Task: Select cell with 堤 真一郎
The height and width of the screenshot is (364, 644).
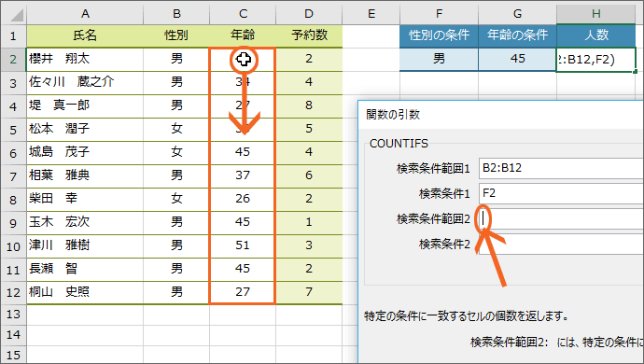Action: click(x=85, y=106)
